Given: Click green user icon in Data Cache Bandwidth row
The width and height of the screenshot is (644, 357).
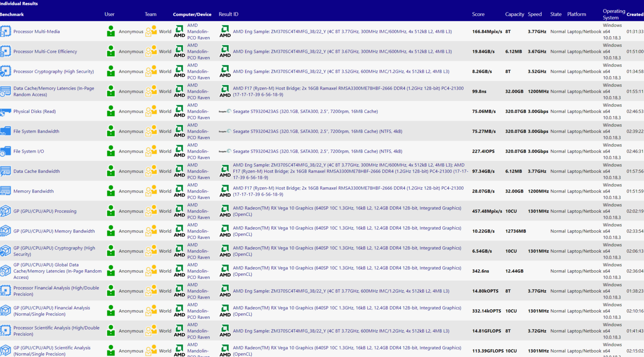Looking at the screenshot, I should click(x=111, y=171).
